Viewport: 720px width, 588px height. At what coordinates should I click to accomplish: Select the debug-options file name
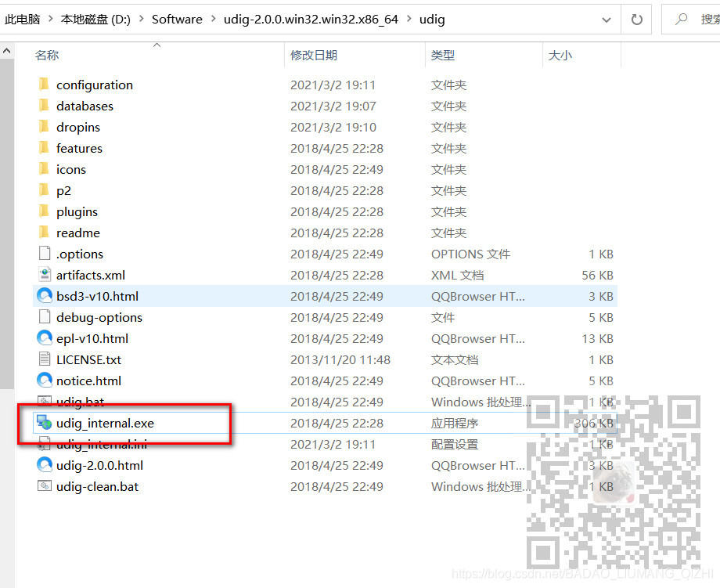click(99, 317)
